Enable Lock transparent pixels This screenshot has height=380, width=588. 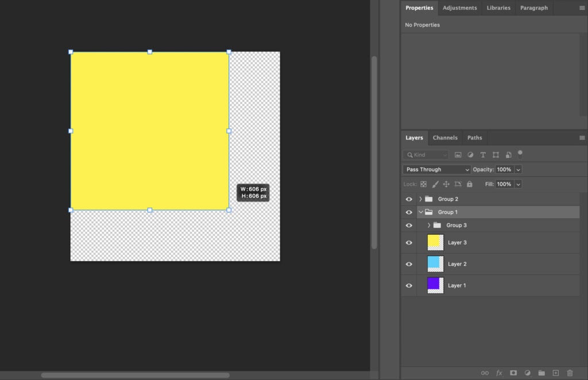(423, 184)
